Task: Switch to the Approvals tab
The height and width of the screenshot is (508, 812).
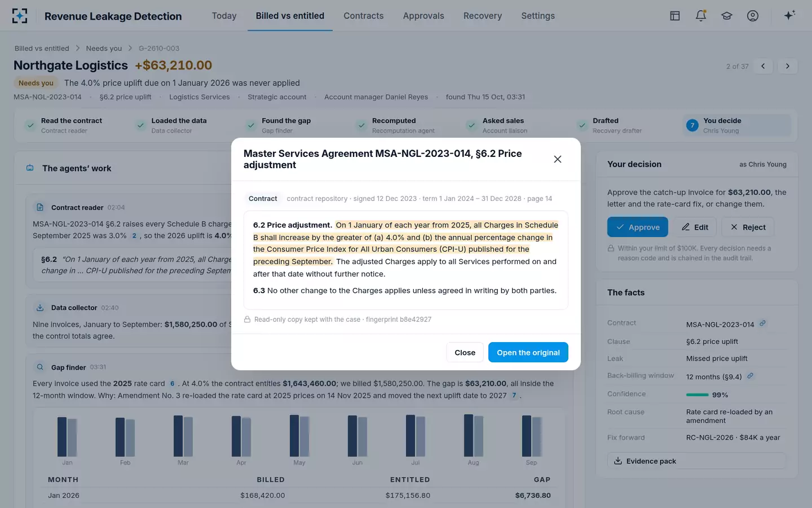Action: [423, 16]
